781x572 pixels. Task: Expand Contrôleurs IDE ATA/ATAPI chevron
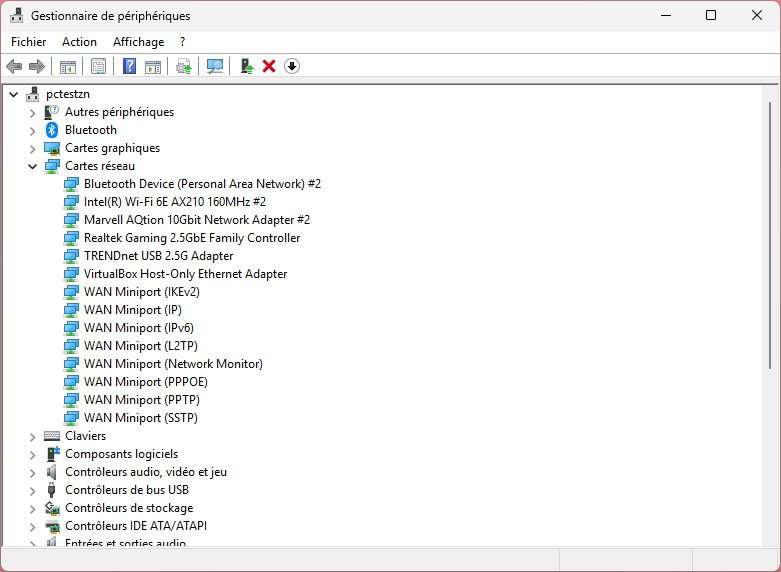point(33,526)
